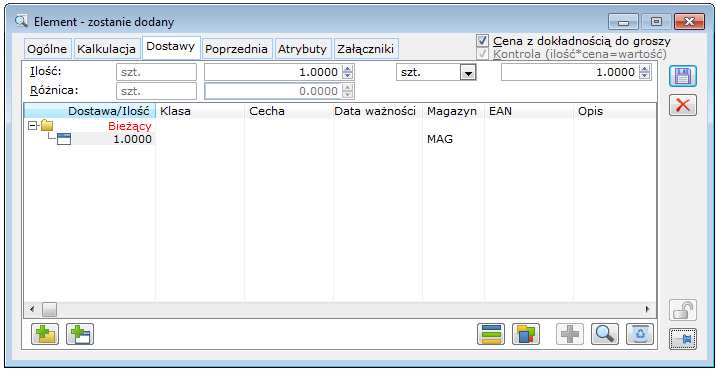The image size is (717, 370).
Task: Select the red Bieżący tree row
Action: (129, 126)
